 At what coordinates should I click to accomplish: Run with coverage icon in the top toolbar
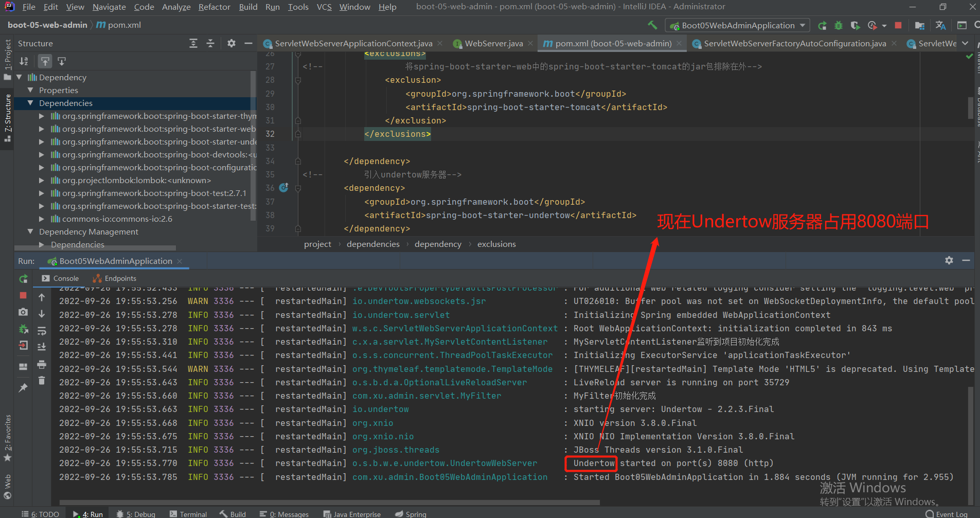point(855,25)
